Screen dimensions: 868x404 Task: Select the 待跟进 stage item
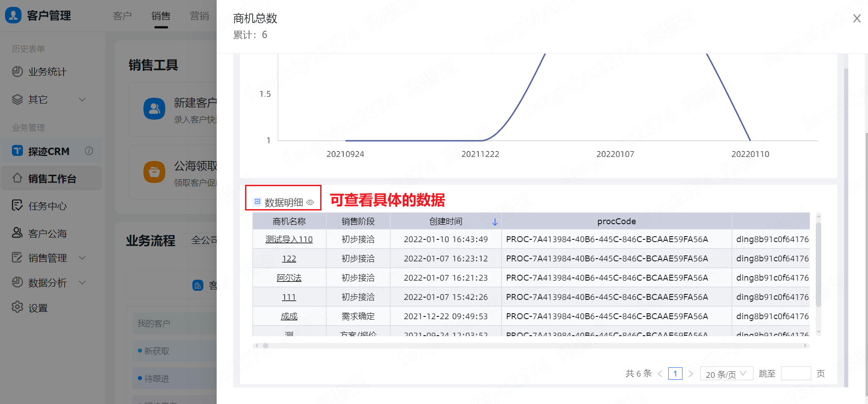click(x=175, y=378)
